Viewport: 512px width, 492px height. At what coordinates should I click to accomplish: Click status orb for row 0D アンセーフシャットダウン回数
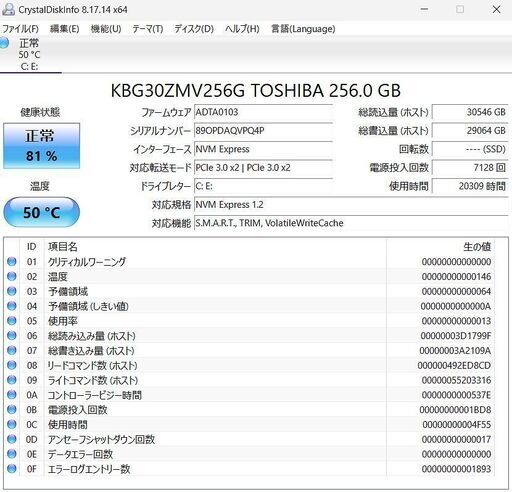pos(12,439)
